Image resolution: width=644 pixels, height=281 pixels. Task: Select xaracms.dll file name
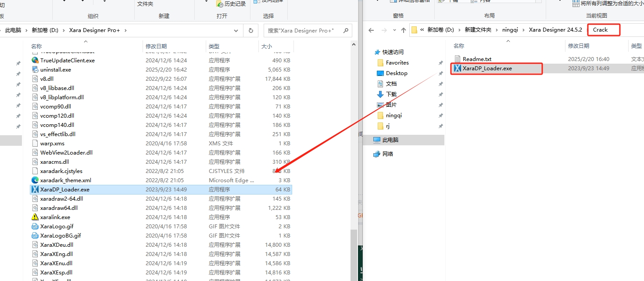[54, 162]
